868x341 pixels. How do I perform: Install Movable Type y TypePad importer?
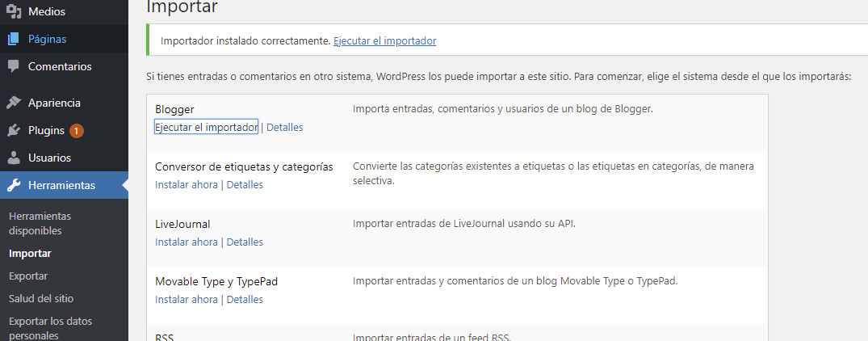pos(186,300)
